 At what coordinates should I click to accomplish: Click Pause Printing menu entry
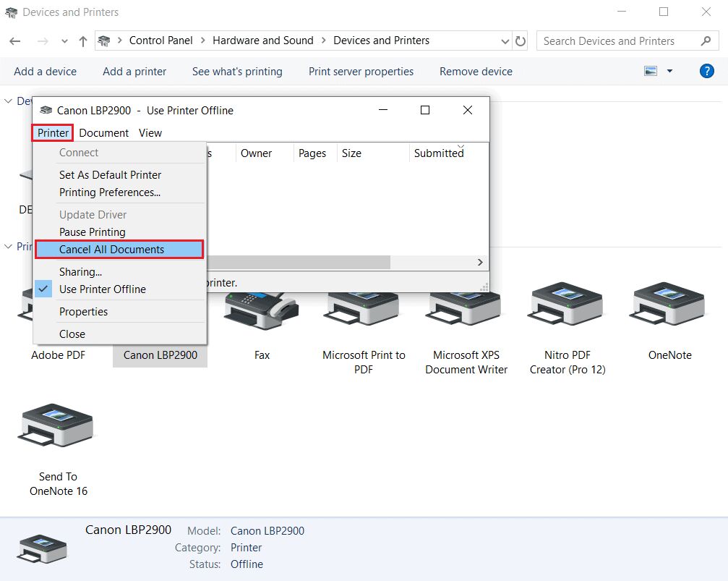click(x=93, y=232)
